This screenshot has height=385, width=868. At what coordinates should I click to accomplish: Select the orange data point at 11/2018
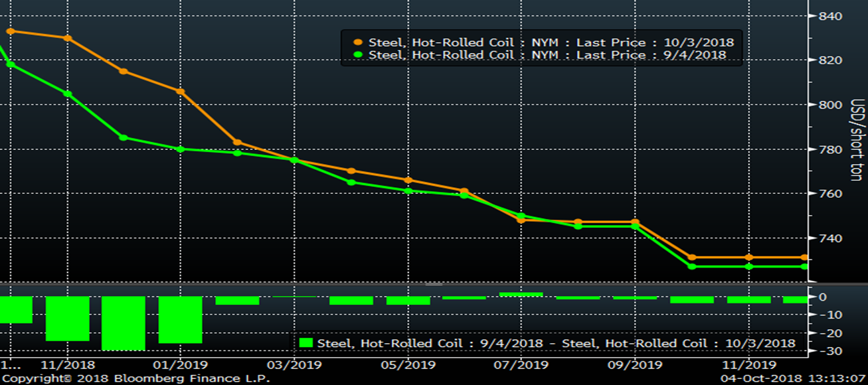tap(67, 38)
